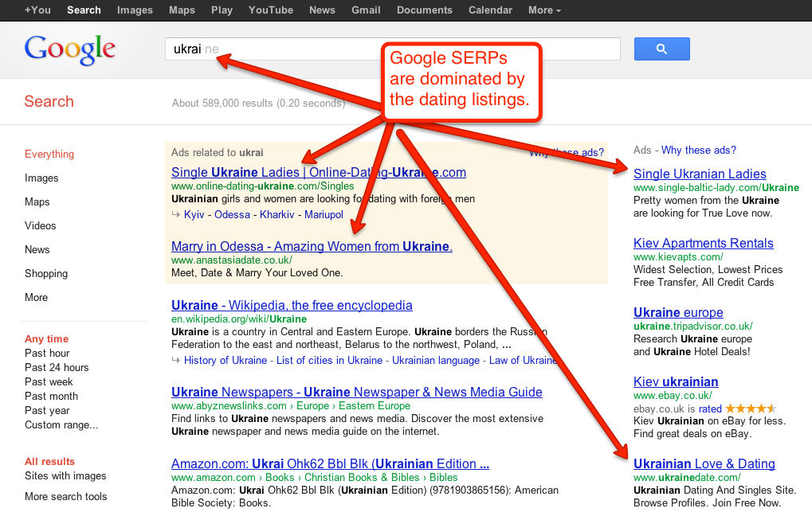Open the Kyiv sitelink under first ad
The height and width of the screenshot is (516, 812).
[194, 214]
